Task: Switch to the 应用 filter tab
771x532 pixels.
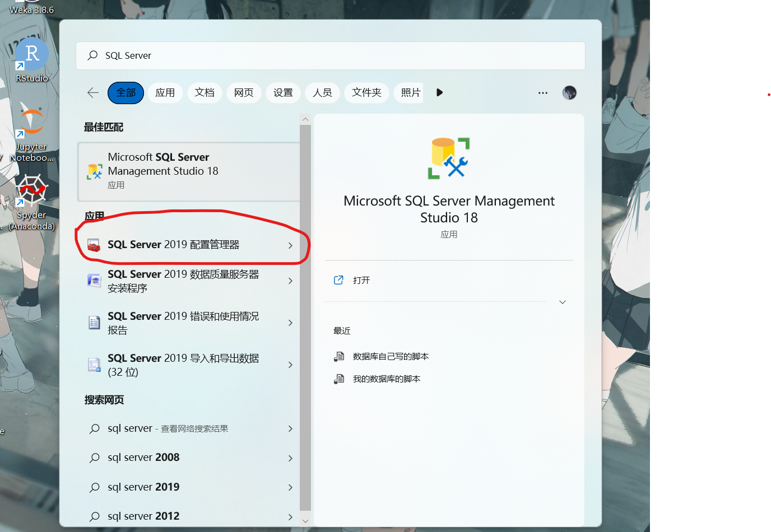Action: pos(165,92)
